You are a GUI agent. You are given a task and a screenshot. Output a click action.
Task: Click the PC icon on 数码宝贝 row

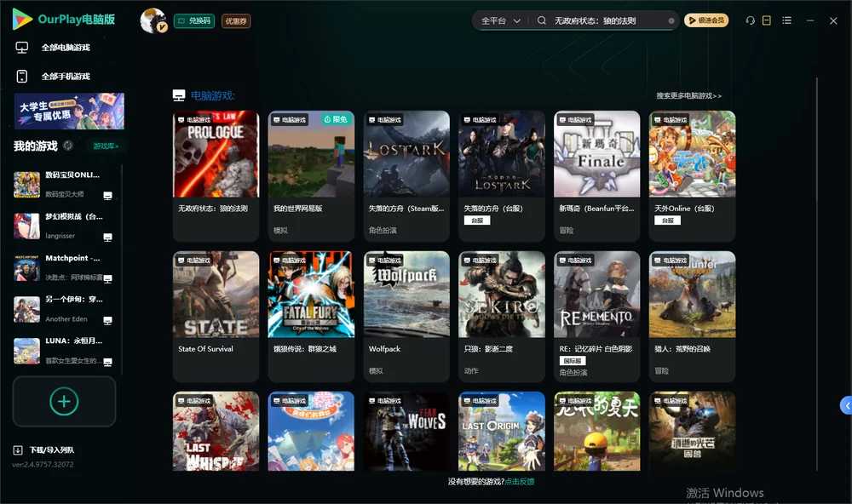[107, 196]
